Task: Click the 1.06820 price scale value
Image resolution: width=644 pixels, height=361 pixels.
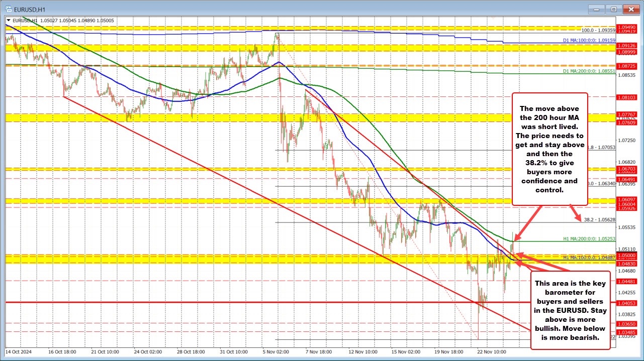Action: click(x=626, y=162)
